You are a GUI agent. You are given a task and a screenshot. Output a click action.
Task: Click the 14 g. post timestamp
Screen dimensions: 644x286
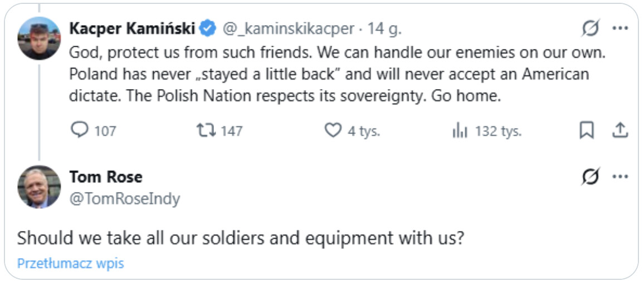click(x=384, y=28)
